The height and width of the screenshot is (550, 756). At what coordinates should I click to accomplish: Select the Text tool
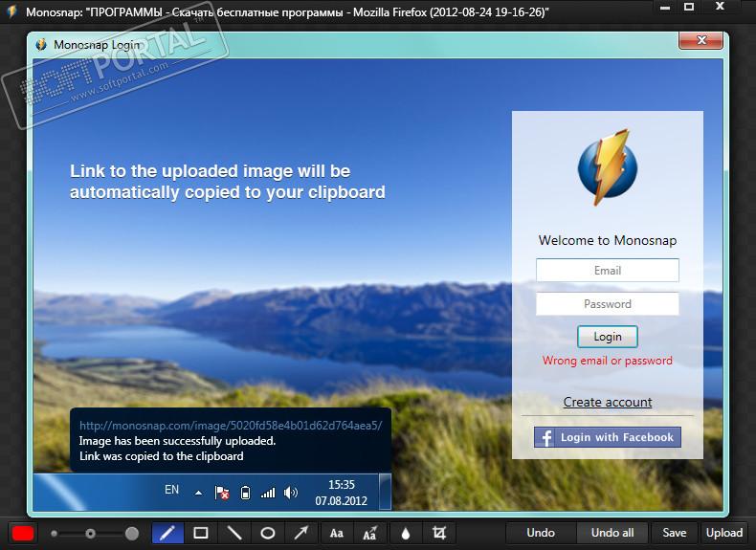(337, 533)
